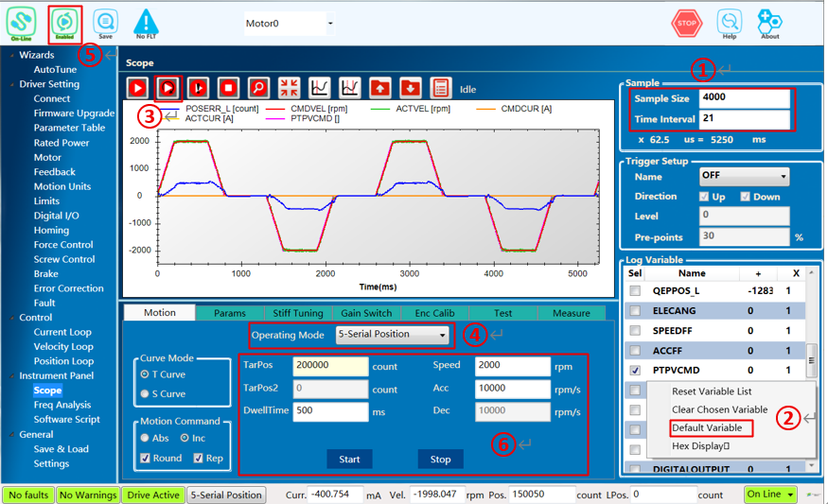Choose Default Variable in context menu

(x=707, y=428)
